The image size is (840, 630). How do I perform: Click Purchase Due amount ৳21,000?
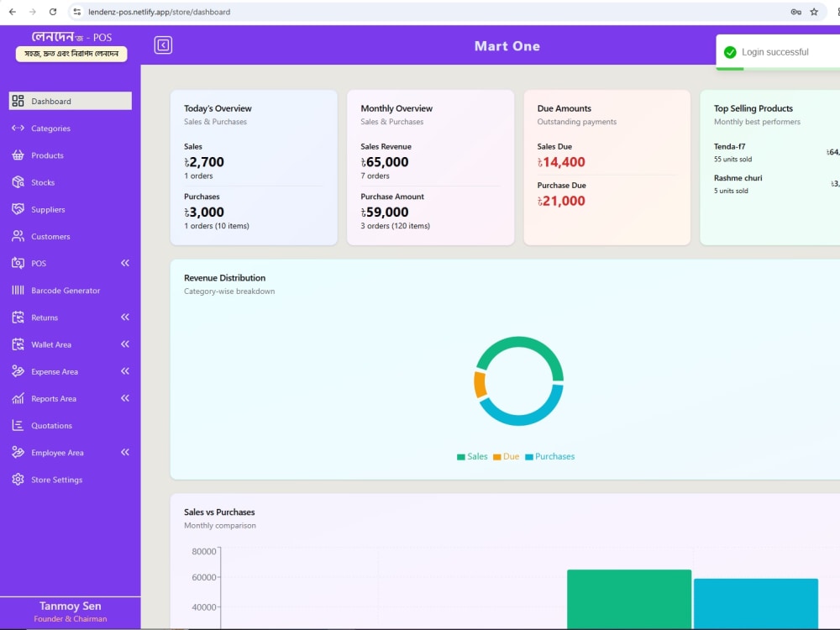click(561, 201)
